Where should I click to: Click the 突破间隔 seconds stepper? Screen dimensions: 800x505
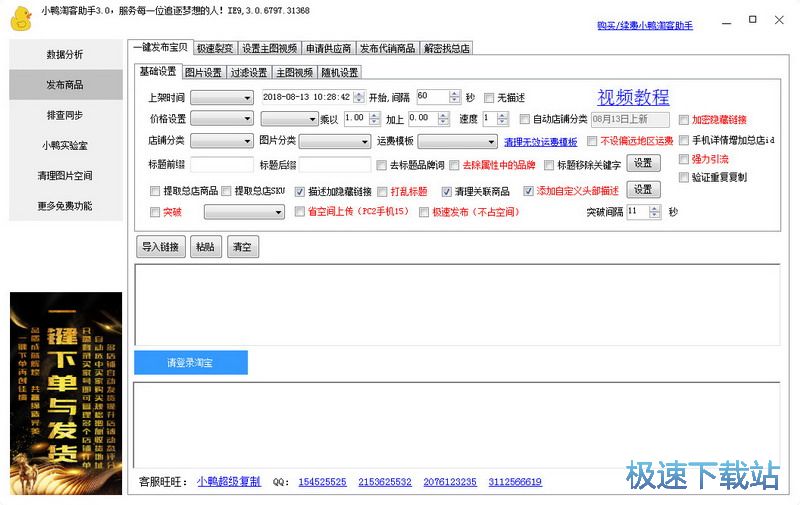point(654,212)
